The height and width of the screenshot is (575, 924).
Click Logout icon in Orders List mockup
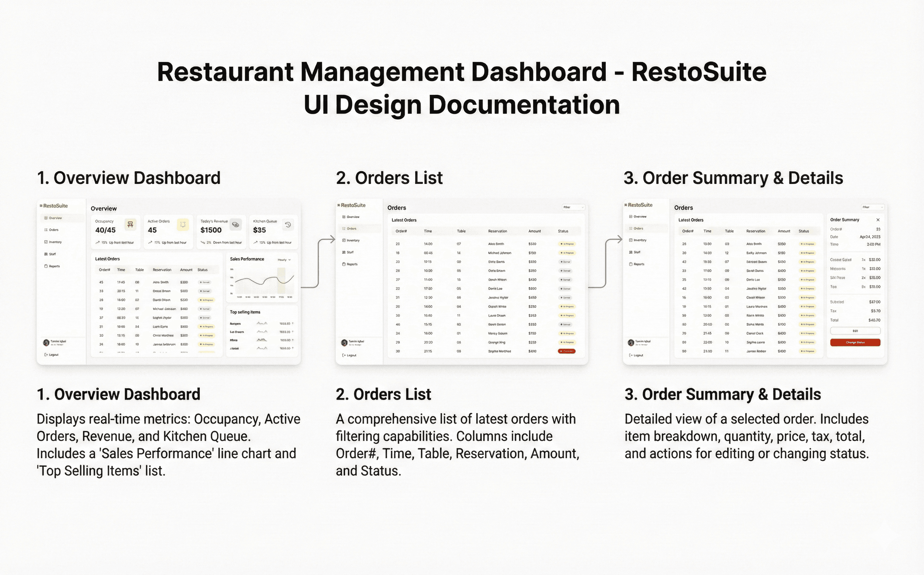pos(344,355)
